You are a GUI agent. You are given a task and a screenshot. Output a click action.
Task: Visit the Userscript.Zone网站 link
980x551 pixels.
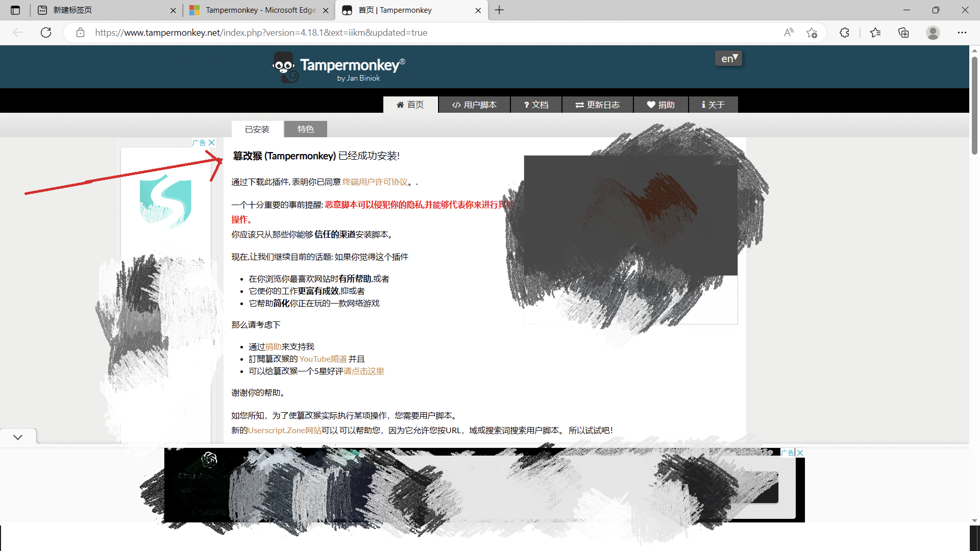pyautogui.click(x=284, y=431)
